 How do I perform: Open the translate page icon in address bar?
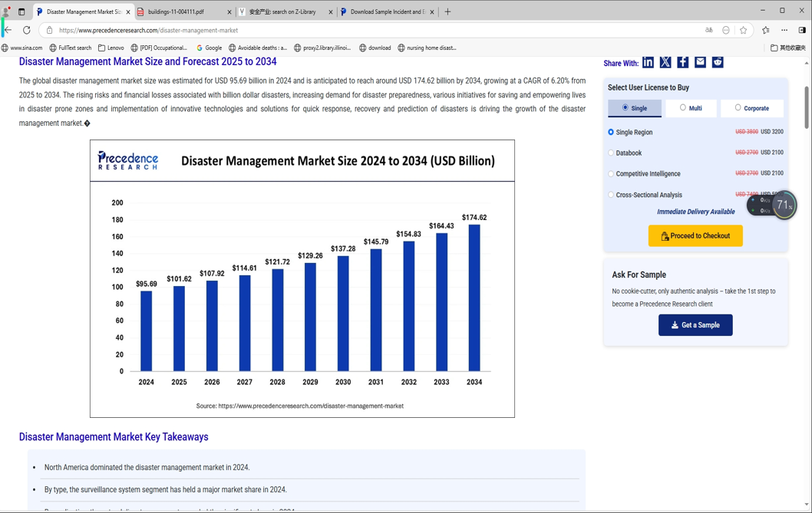coord(709,30)
